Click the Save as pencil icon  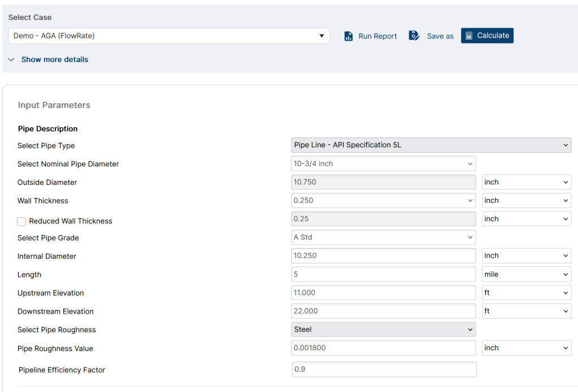(414, 36)
